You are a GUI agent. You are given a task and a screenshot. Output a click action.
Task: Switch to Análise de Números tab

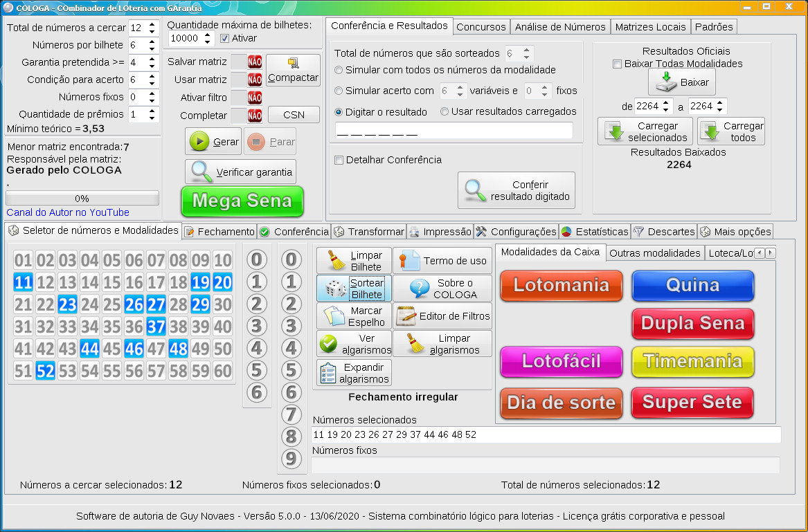pyautogui.click(x=560, y=27)
